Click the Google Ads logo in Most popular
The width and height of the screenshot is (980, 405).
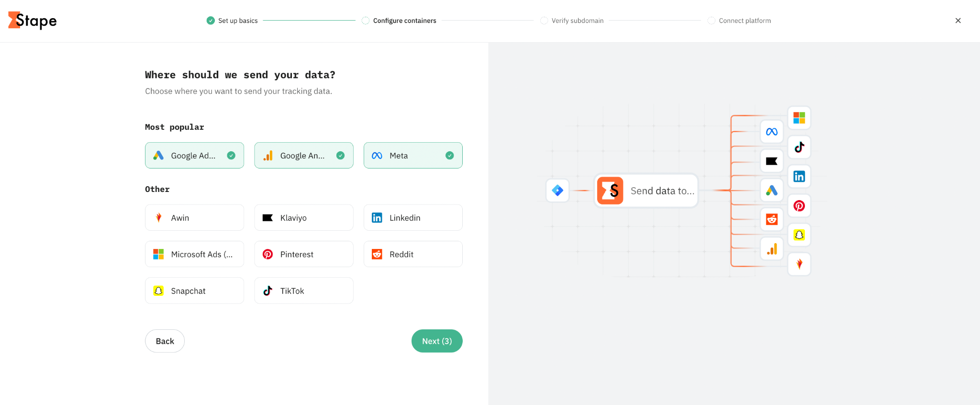(158, 156)
